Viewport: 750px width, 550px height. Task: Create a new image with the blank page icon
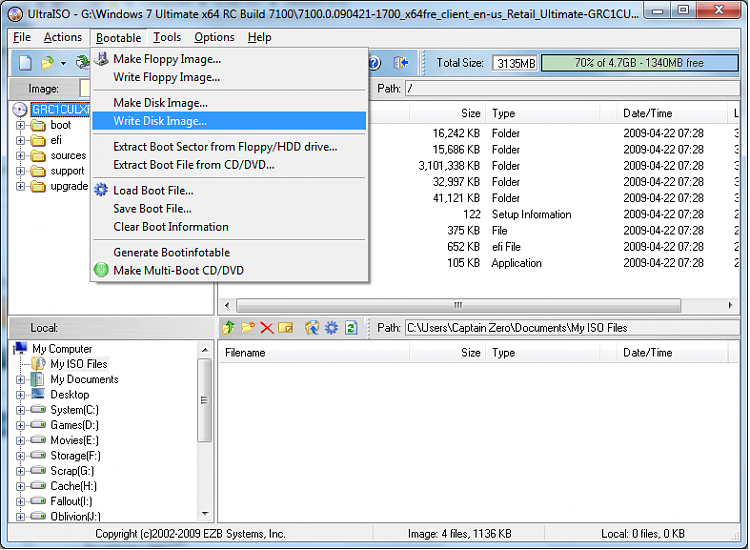(25, 63)
